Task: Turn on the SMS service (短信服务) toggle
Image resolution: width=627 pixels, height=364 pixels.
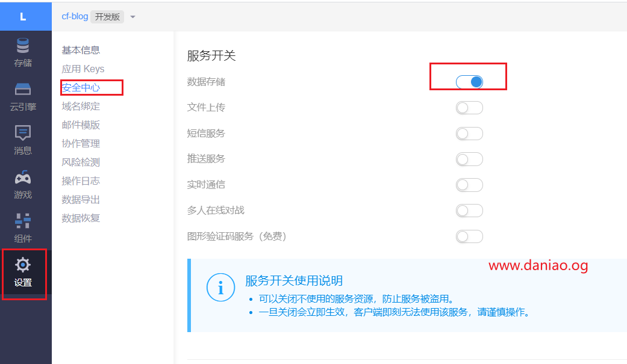Action: pyautogui.click(x=469, y=134)
